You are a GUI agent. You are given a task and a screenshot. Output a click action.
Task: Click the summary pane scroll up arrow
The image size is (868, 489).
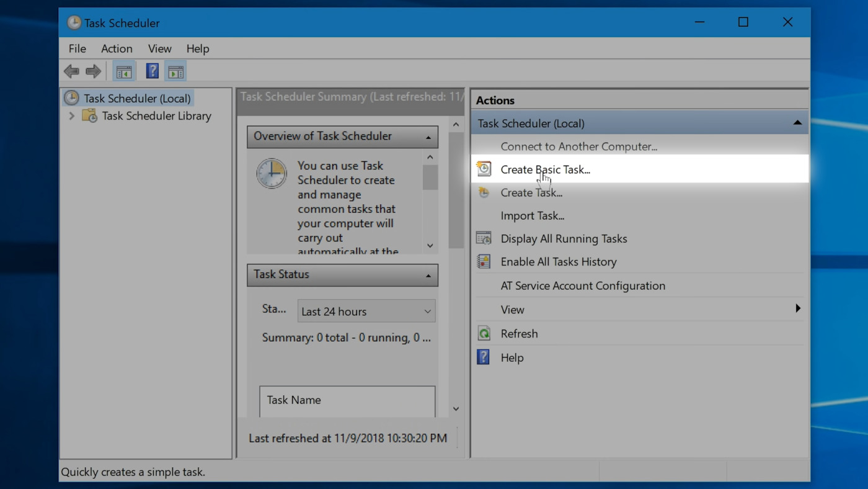456,124
